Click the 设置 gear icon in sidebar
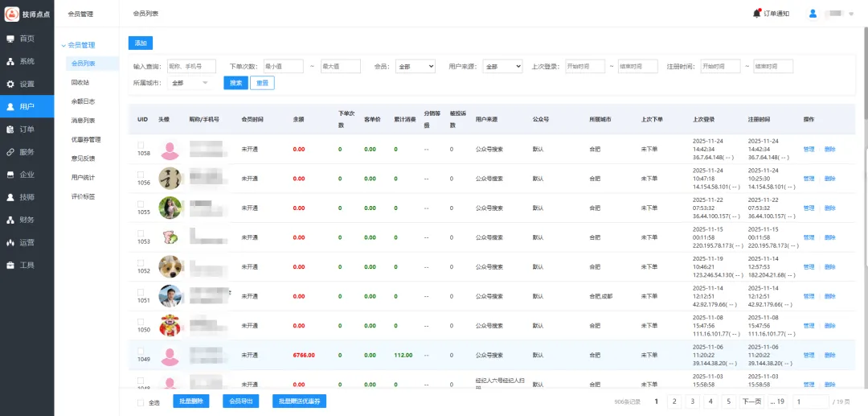 (x=10, y=84)
